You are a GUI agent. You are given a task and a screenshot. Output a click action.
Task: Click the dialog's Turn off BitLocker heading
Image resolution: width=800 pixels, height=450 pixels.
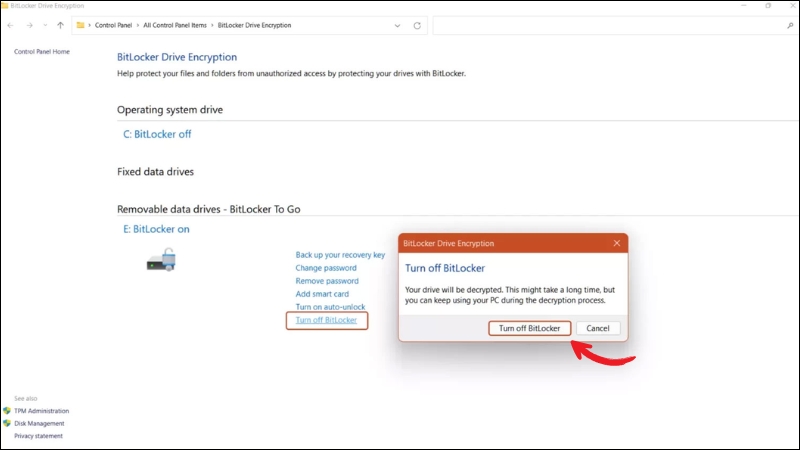(x=445, y=268)
